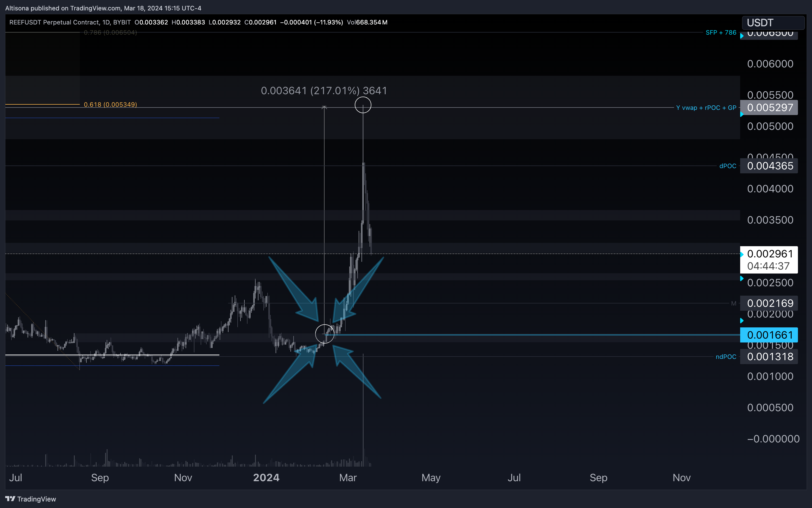Click the blue arrow marker beside 0.002500
This screenshot has height=508, width=812.
pyautogui.click(x=742, y=278)
